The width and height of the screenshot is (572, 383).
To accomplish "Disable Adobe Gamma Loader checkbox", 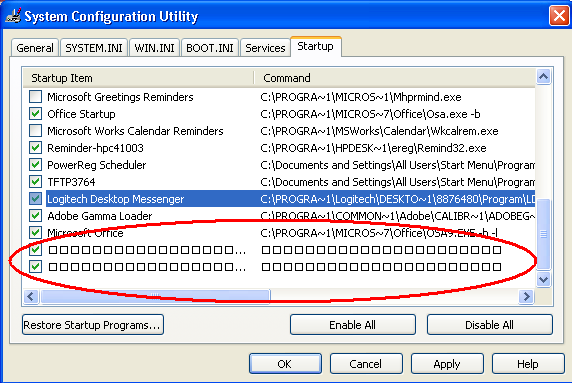I will [x=35, y=216].
